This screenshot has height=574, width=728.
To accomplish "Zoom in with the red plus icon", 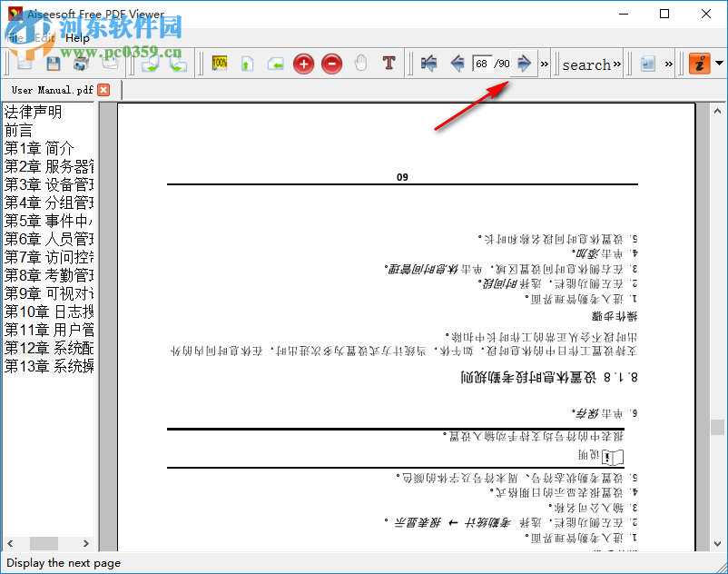I will [x=303, y=64].
